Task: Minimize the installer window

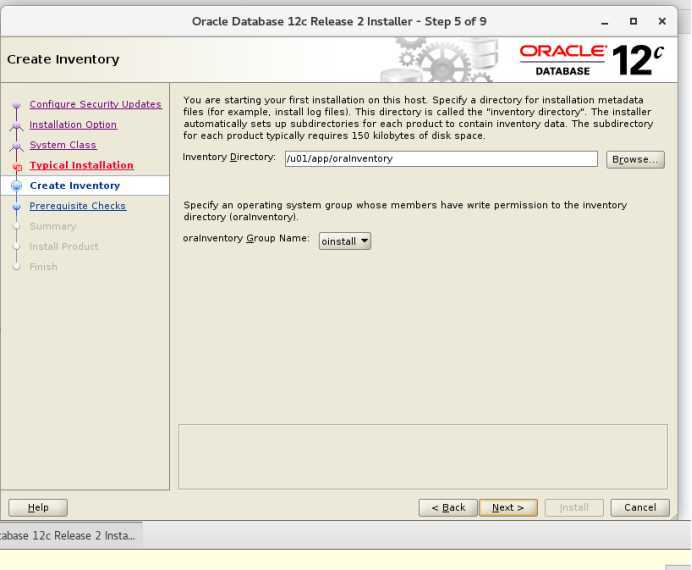Action: 605,22
